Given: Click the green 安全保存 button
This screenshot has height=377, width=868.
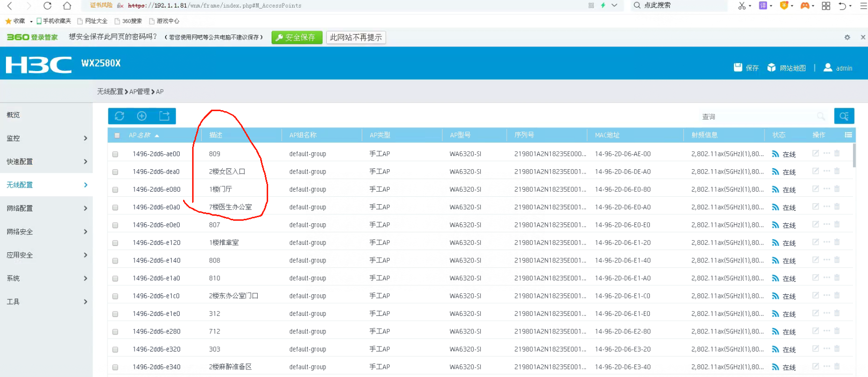Looking at the screenshot, I should tap(297, 38).
